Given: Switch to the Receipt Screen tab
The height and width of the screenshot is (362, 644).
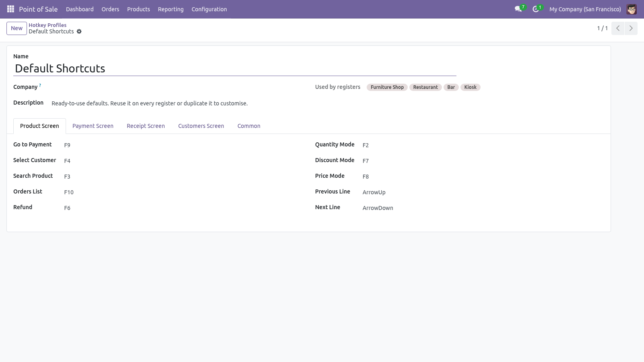Looking at the screenshot, I should (x=146, y=126).
